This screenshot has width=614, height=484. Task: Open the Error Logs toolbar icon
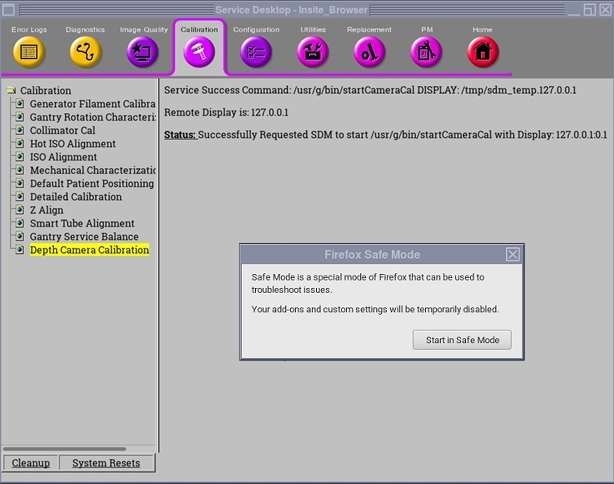(x=28, y=51)
